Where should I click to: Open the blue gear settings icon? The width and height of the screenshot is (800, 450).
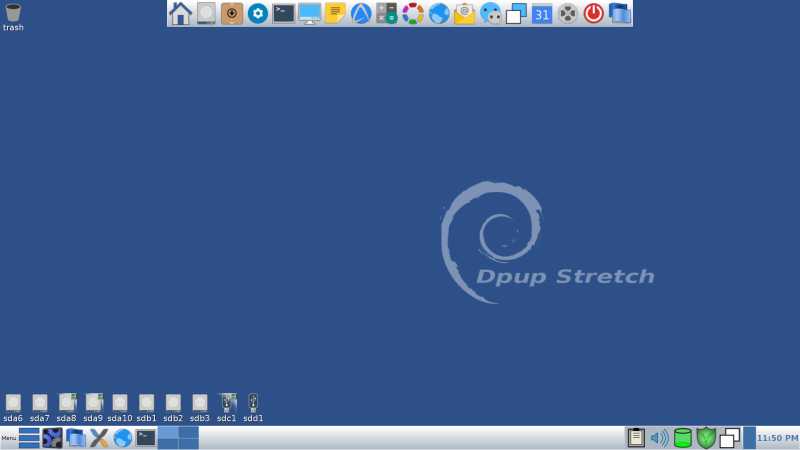click(258, 13)
